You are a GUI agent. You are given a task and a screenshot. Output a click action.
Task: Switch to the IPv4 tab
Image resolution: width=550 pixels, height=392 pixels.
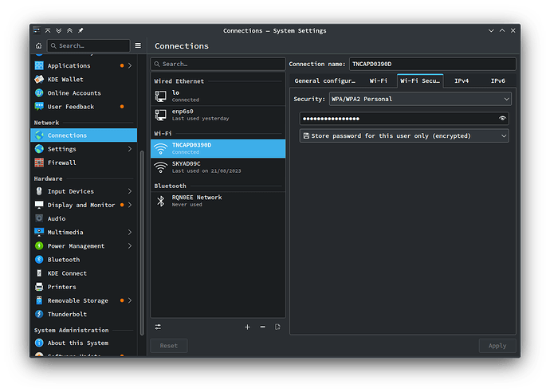(x=462, y=81)
